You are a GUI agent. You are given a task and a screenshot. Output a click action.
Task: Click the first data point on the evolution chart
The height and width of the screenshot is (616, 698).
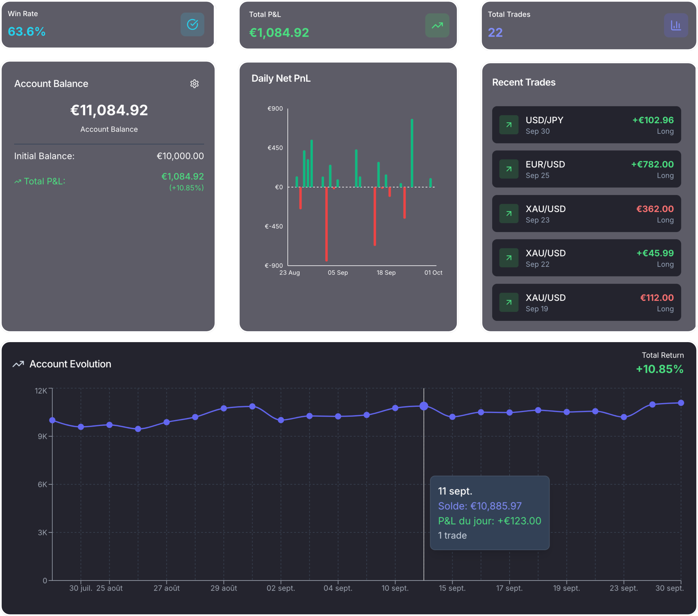[x=52, y=420]
